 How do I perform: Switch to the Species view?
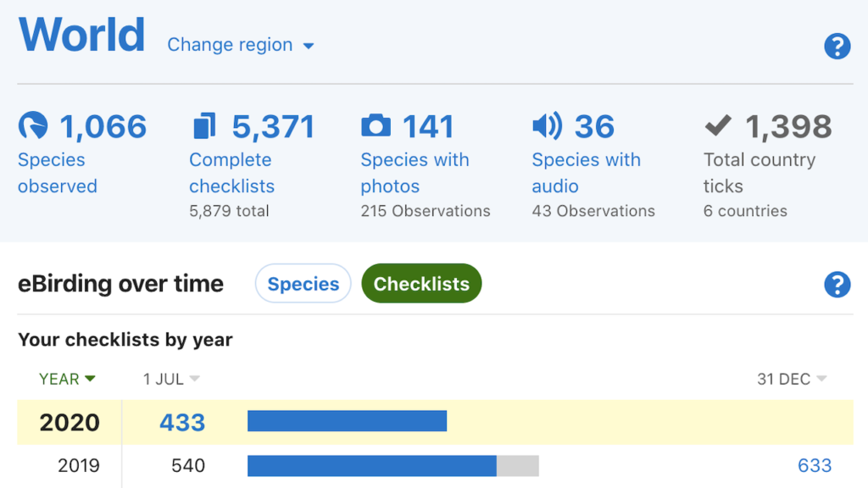303,283
